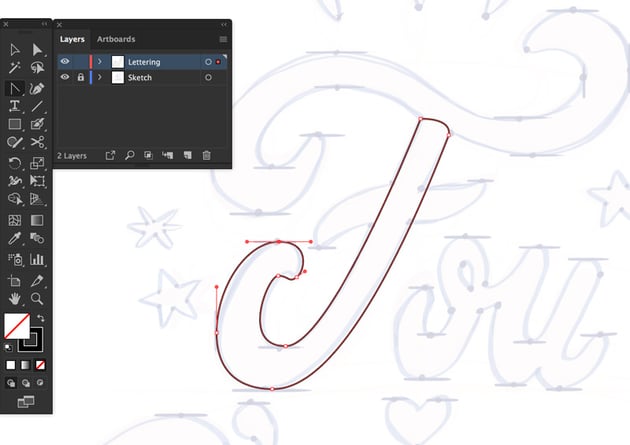
Task: Select the Slice tool
Action: 37,280
